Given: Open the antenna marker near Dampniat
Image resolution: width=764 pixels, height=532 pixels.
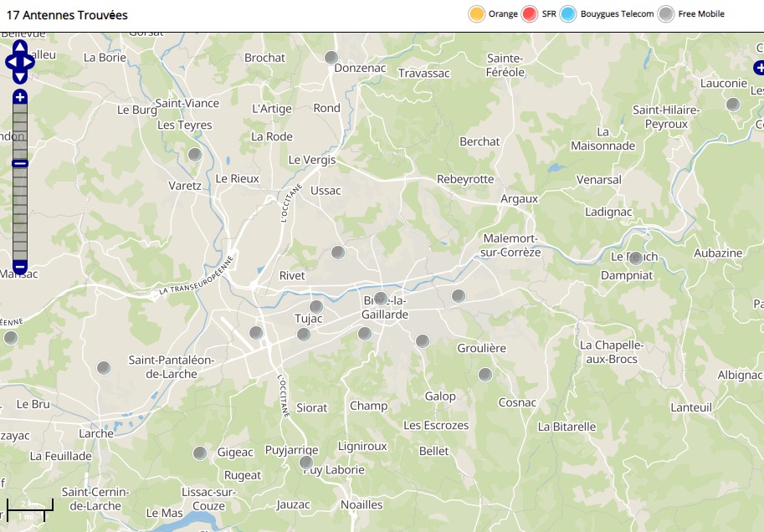Looking at the screenshot, I should coord(635,258).
